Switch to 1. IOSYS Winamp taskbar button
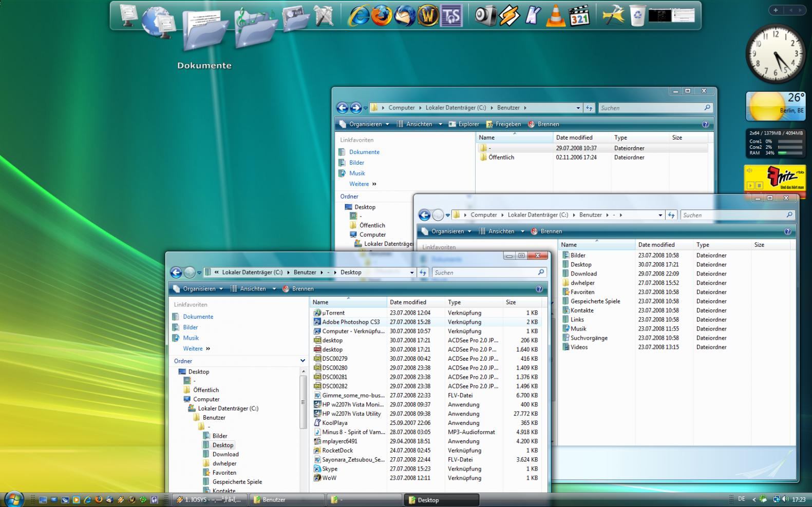The height and width of the screenshot is (507, 812). coord(210,499)
